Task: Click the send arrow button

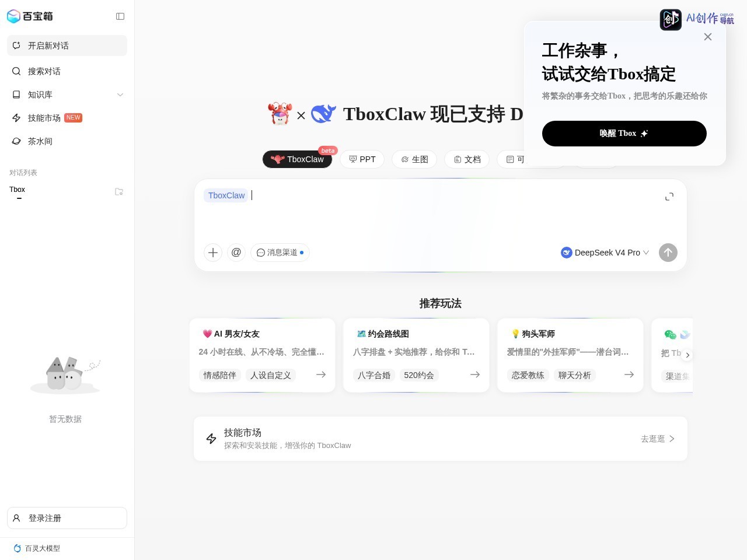Action: tap(668, 253)
